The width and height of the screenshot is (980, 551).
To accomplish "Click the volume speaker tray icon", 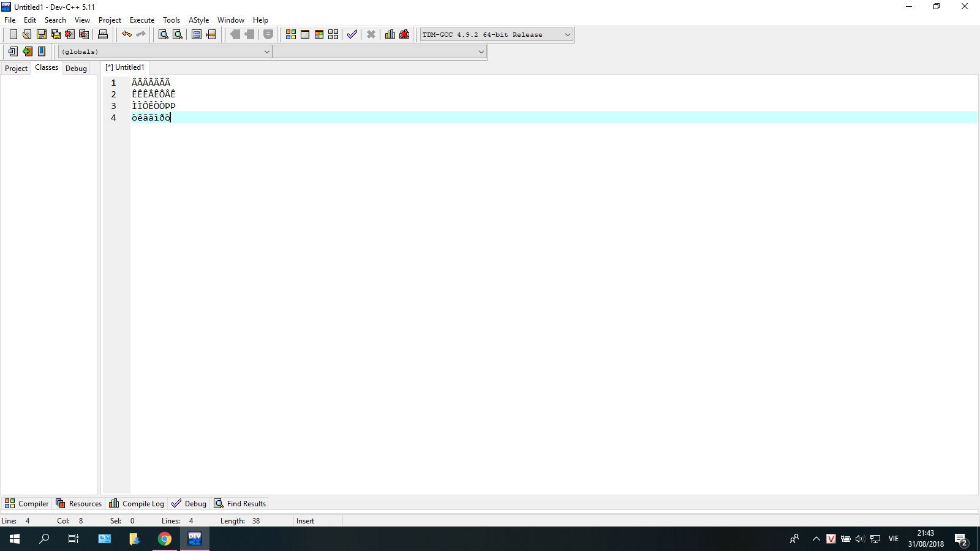I will 860,539.
